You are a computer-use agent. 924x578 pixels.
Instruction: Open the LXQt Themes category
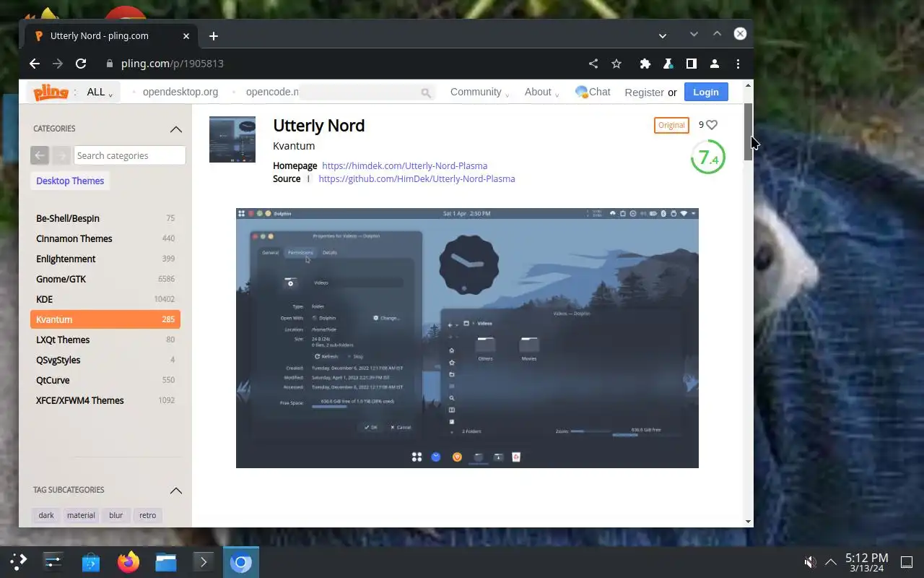105,340
